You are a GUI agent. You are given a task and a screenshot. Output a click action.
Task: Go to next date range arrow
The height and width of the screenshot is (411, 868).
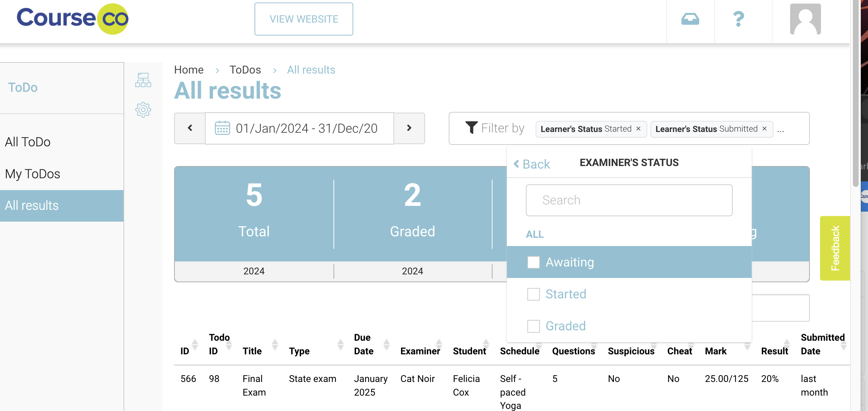click(x=409, y=128)
